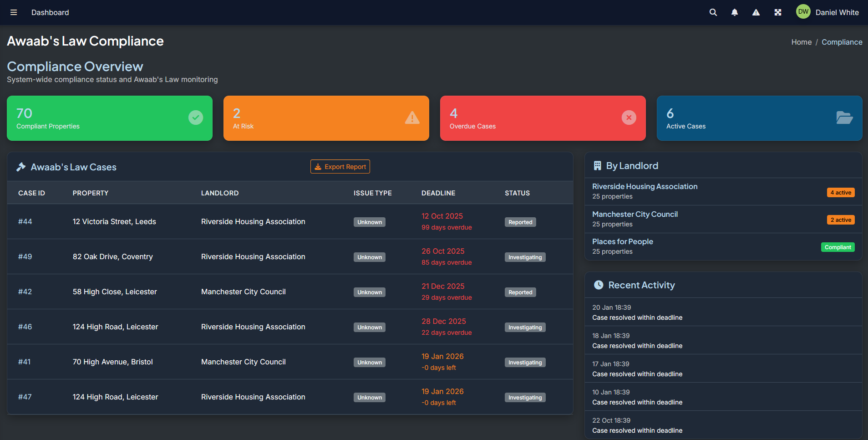Click the Overdue Cases X icon

click(629, 118)
